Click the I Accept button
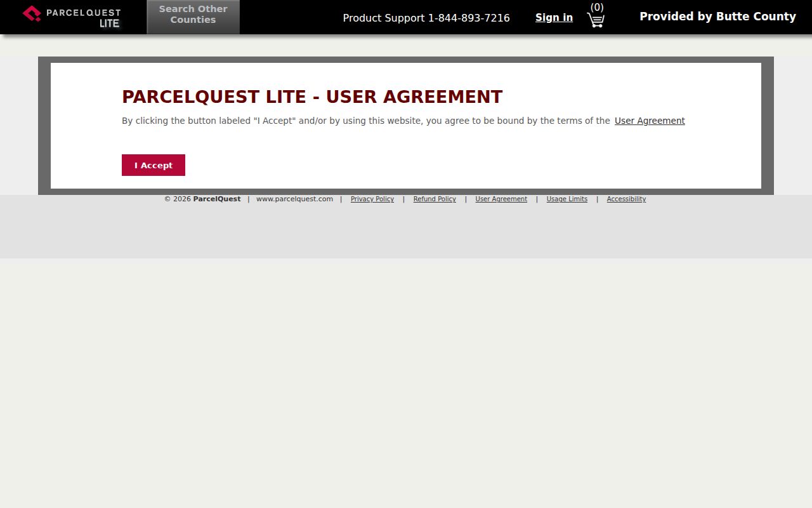Viewport: 812px width, 508px height. [x=154, y=165]
